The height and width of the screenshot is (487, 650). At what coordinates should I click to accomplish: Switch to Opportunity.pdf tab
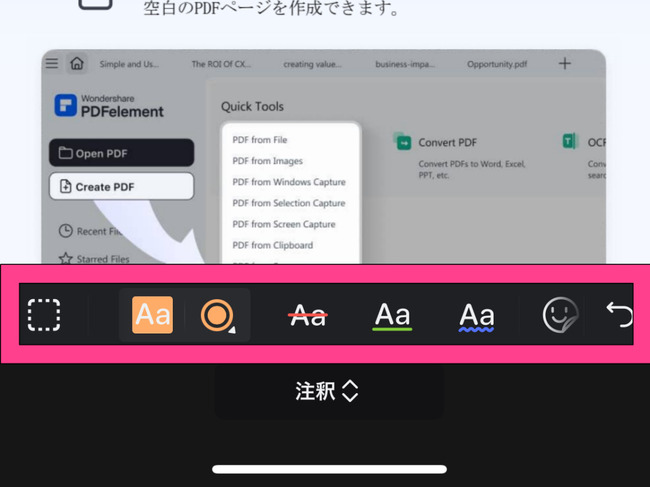pyautogui.click(x=497, y=64)
